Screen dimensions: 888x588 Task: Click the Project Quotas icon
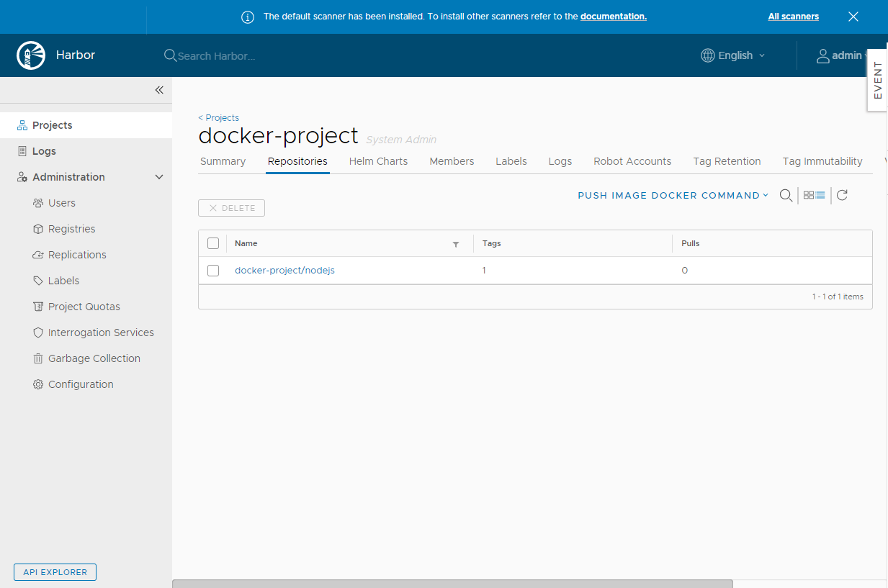pyautogui.click(x=38, y=307)
